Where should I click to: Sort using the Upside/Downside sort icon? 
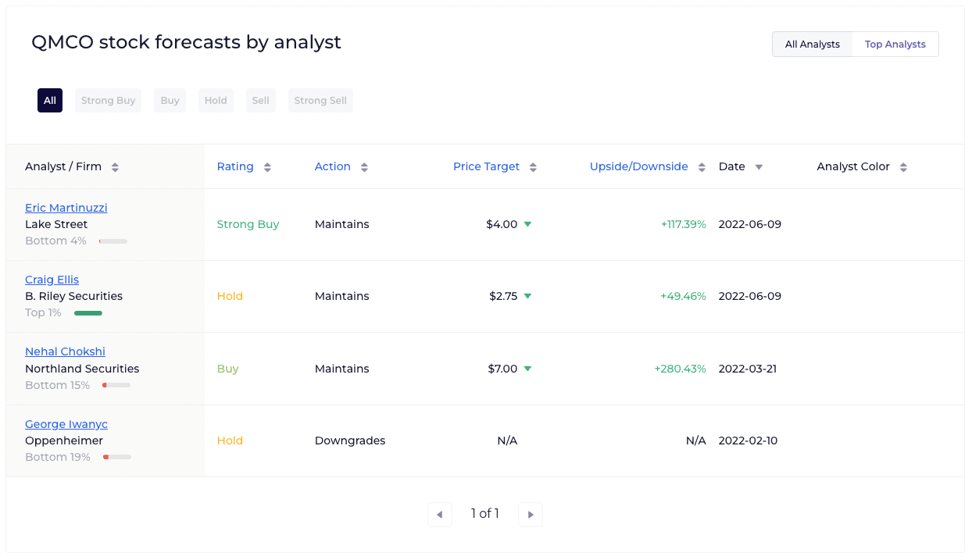coord(702,166)
